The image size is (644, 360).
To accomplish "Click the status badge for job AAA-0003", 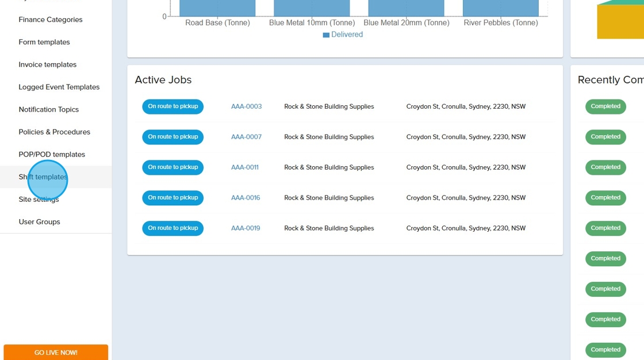I will pos(172,106).
